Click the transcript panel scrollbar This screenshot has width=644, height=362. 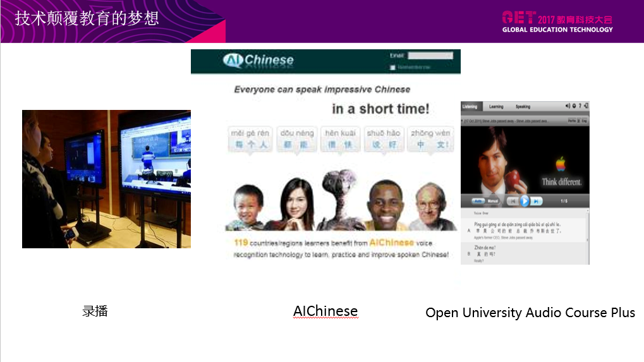coord(587,236)
